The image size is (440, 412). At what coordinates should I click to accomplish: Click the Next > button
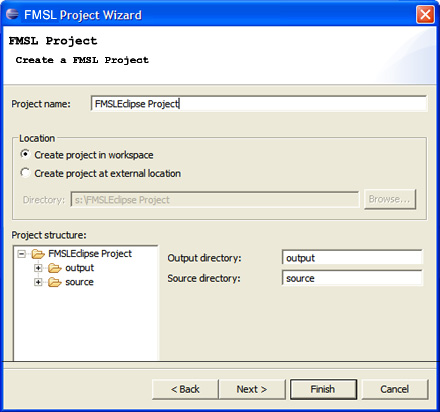(x=252, y=389)
